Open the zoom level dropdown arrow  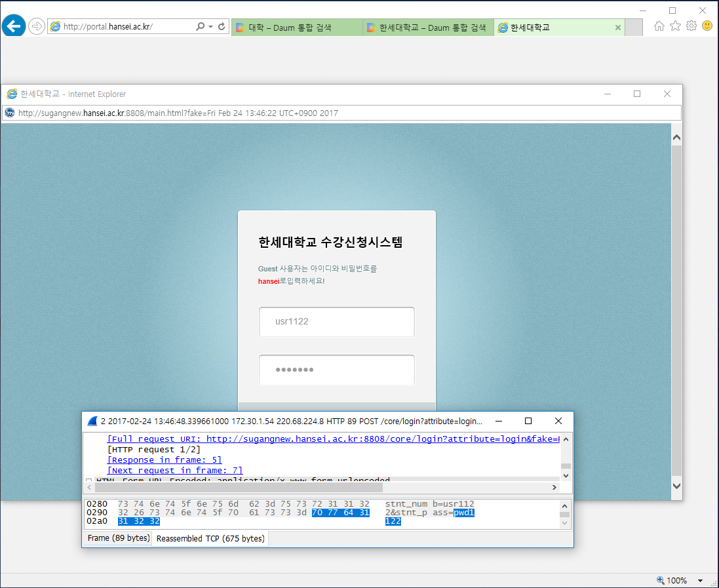(x=700, y=581)
